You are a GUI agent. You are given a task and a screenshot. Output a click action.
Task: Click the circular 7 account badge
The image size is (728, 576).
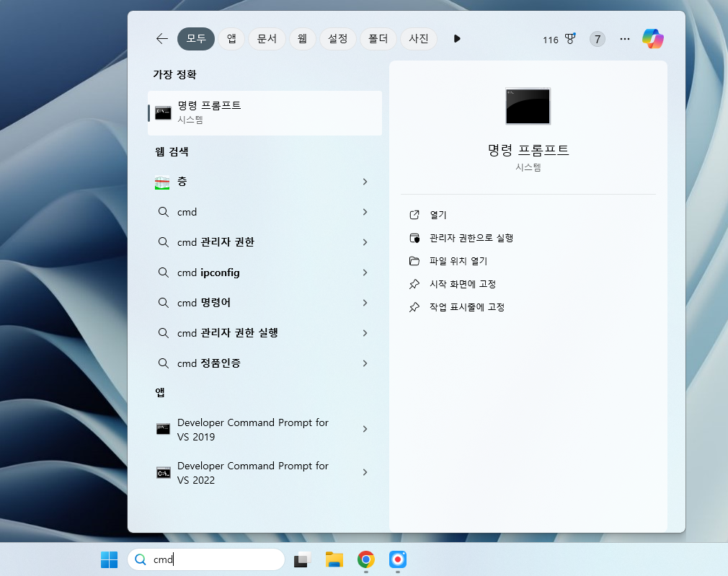[x=598, y=39]
